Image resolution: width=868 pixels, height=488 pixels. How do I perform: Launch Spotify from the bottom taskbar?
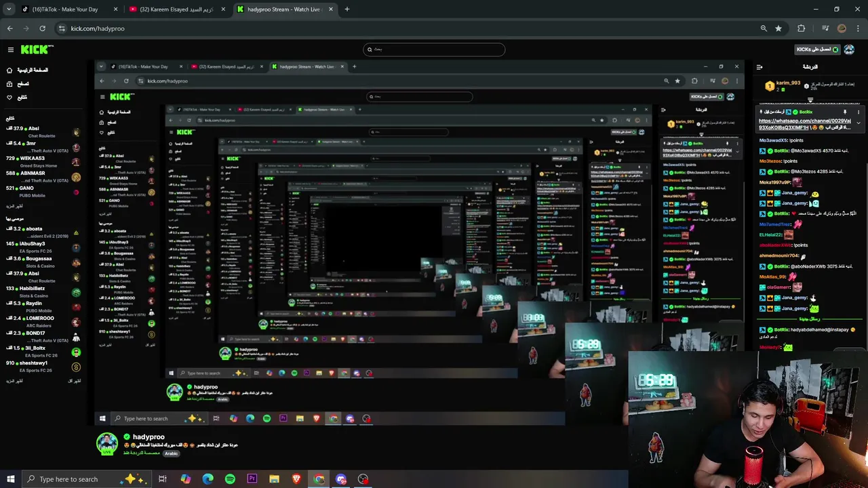230,479
